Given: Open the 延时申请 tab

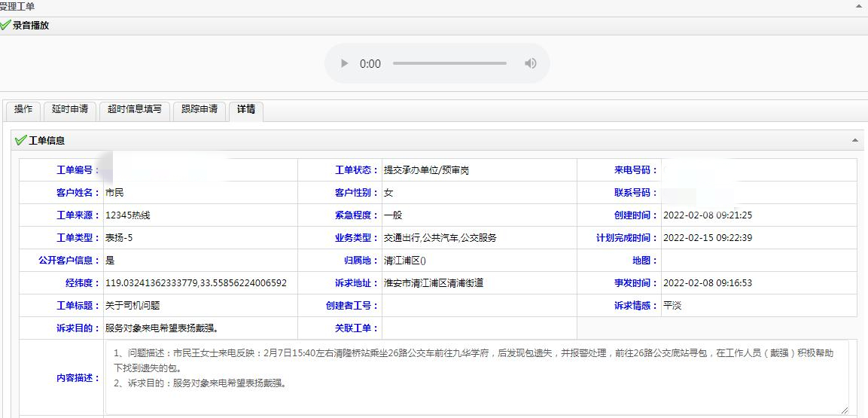Looking at the screenshot, I should coord(70,110).
